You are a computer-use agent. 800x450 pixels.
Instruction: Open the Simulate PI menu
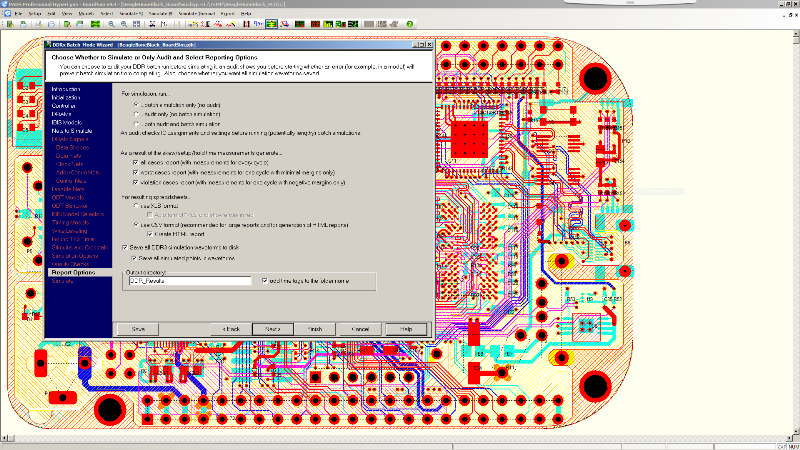[160, 14]
